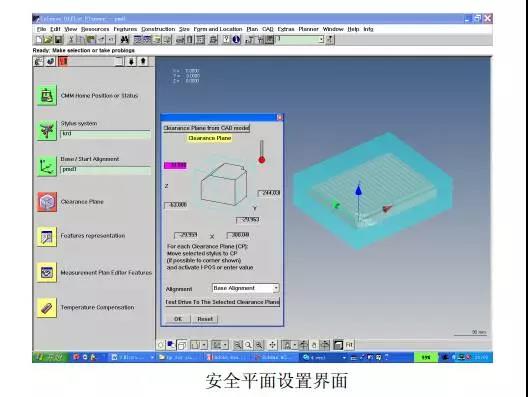Click the Temperature Compensation icon
The width and height of the screenshot is (528, 397).
(47, 307)
